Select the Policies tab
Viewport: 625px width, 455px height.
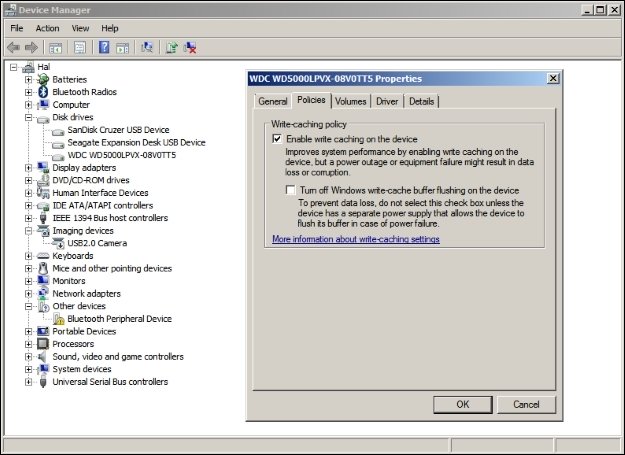click(311, 100)
